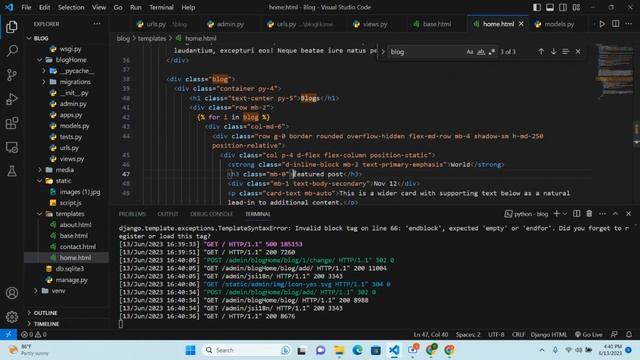640x360 pixels.
Task: Change Django HTML language mode
Action: 549,334
